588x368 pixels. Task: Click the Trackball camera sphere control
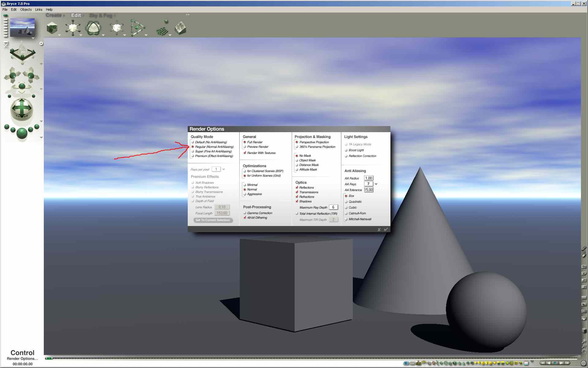pyautogui.click(x=22, y=109)
